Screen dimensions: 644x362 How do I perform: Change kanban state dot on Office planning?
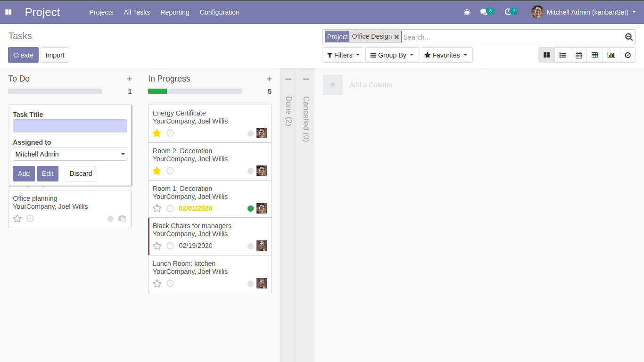point(111,219)
